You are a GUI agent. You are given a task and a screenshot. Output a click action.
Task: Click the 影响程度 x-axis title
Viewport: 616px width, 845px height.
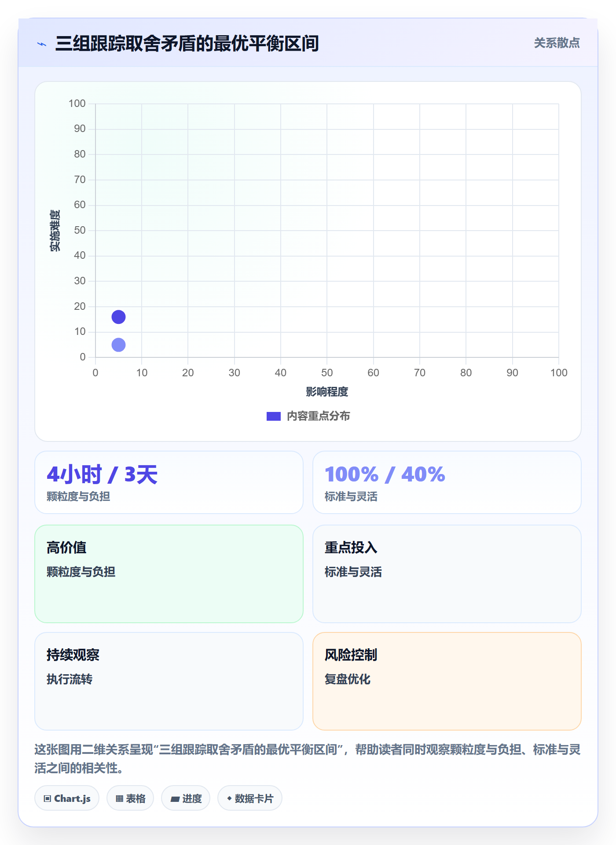click(x=327, y=392)
